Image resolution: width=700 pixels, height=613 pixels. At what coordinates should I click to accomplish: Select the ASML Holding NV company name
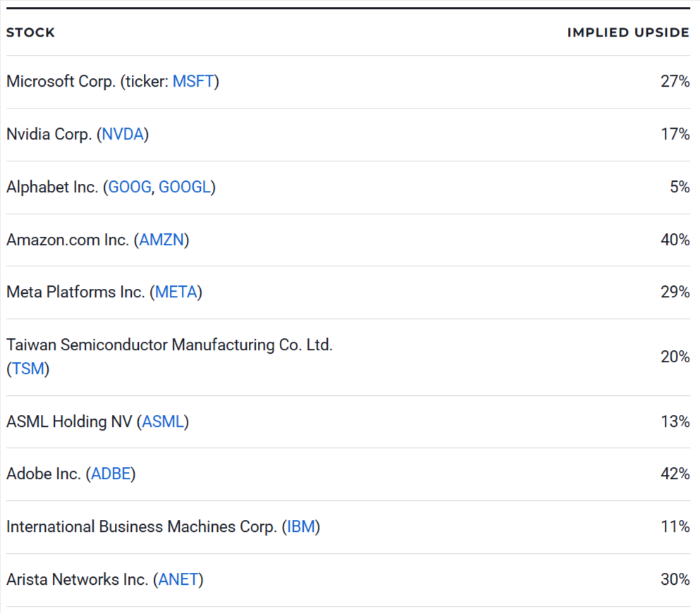(69, 421)
